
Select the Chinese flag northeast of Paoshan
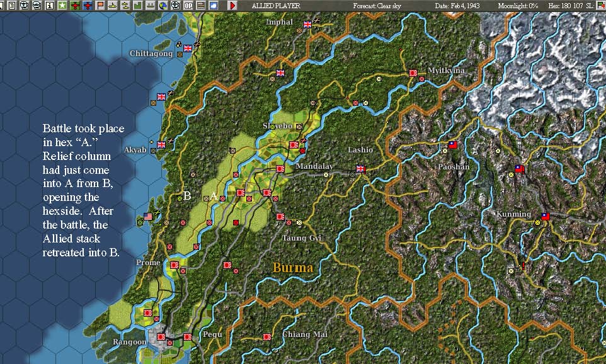(x=519, y=169)
